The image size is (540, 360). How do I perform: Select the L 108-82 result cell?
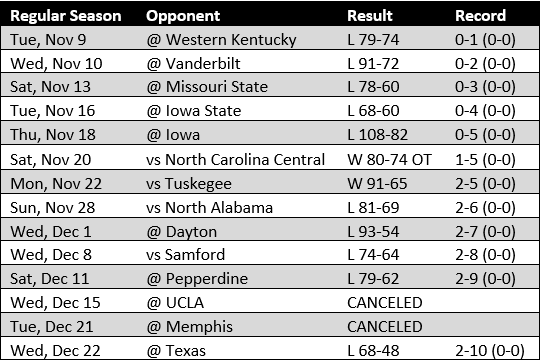point(377,135)
